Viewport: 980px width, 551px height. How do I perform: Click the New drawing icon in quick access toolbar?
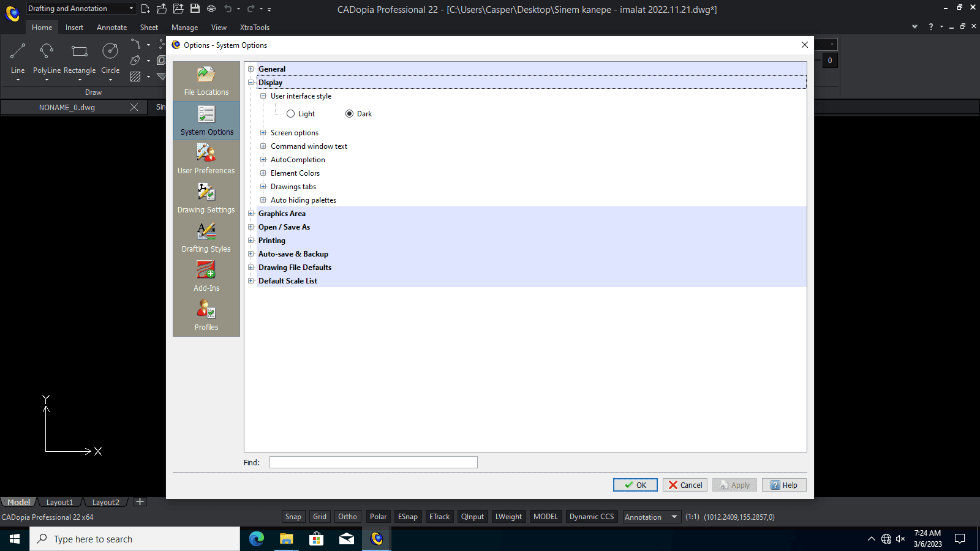145,9
